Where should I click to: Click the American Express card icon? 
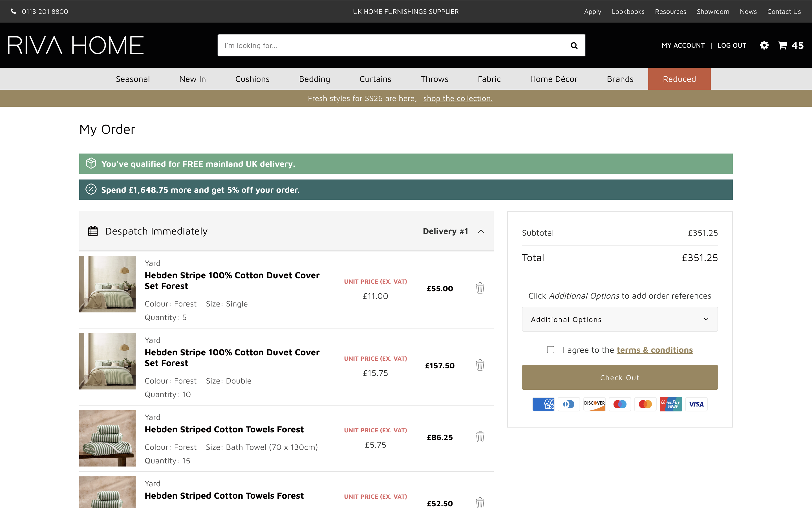(543, 404)
